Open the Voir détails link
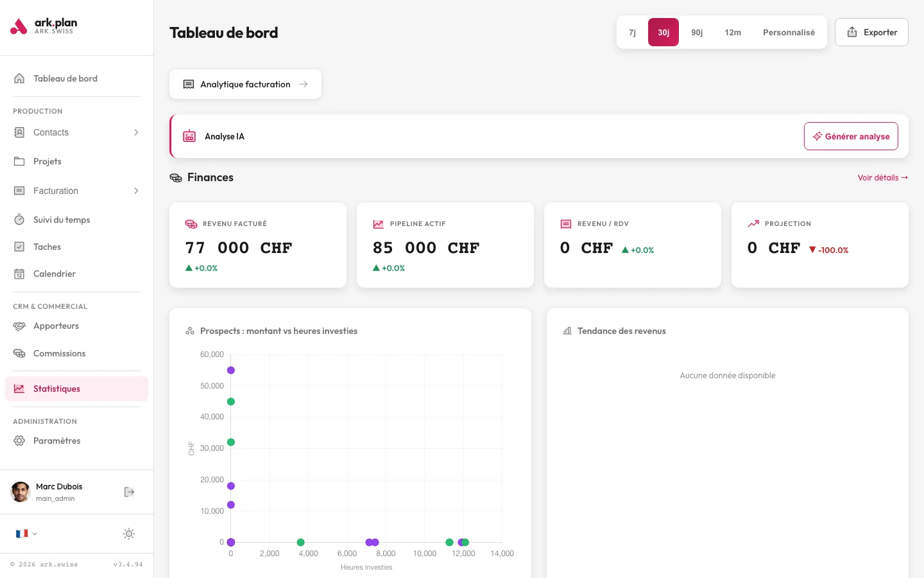The height and width of the screenshot is (578, 924). tap(882, 178)
